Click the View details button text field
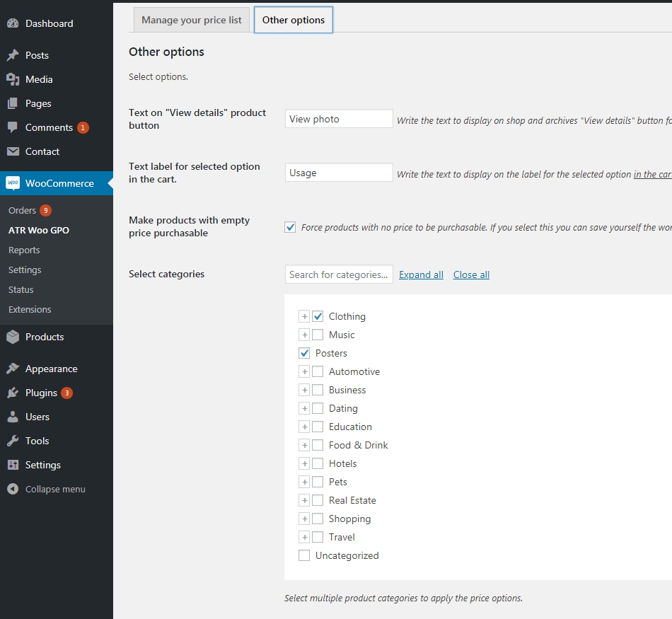This screenshot has width=672, height=619. point(339,119)
